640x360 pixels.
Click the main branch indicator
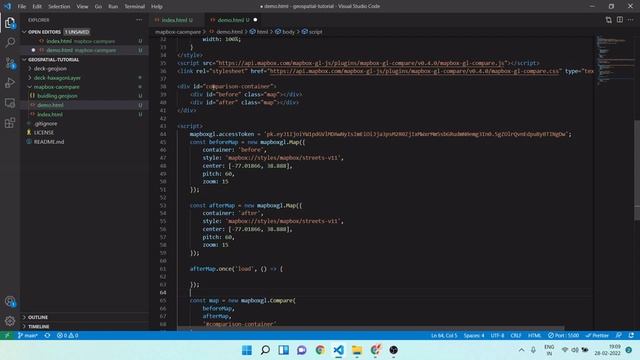tap(28, 336)
